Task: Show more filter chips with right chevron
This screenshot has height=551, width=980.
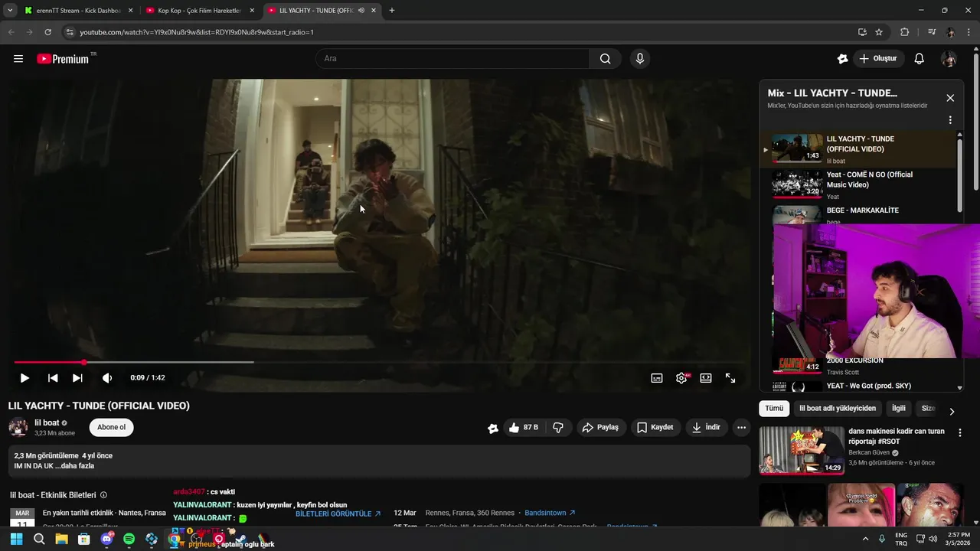Action: coord(952,411)
